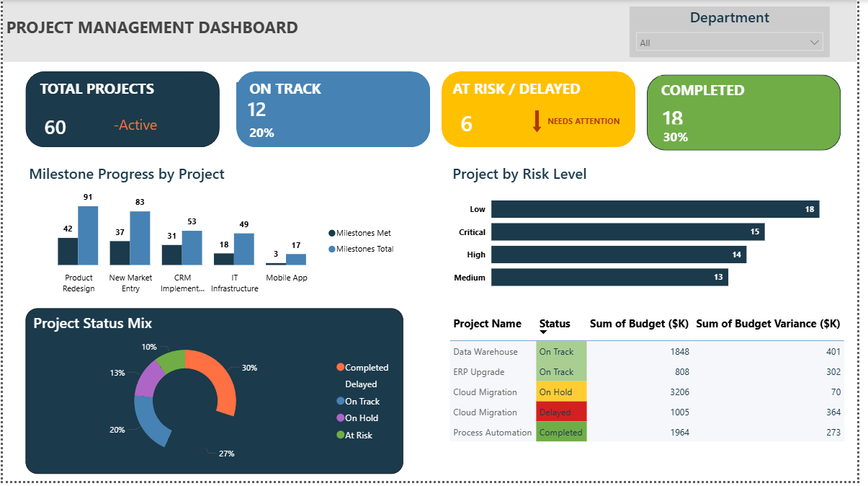
Task: Open the Department dropdown chevron
Action: pyautogui.click(x=815, y=43)
